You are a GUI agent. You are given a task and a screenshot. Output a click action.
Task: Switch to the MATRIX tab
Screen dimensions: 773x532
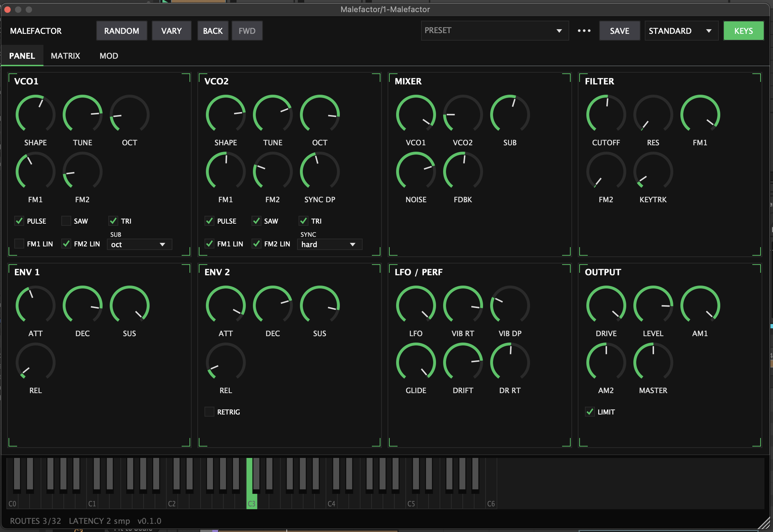pos(66,56)
